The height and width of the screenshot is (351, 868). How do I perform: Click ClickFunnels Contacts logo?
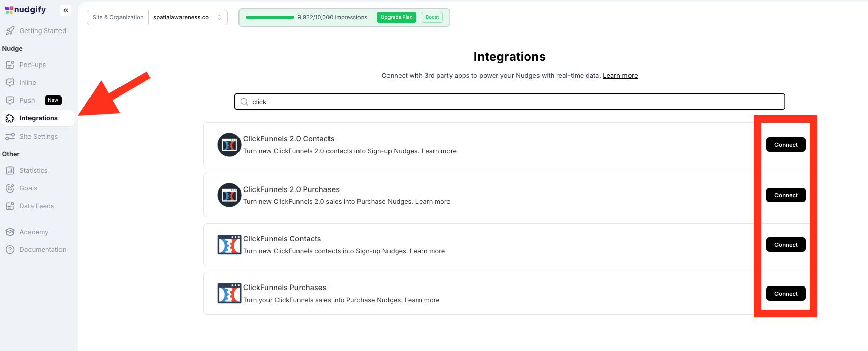coord(229,245)
